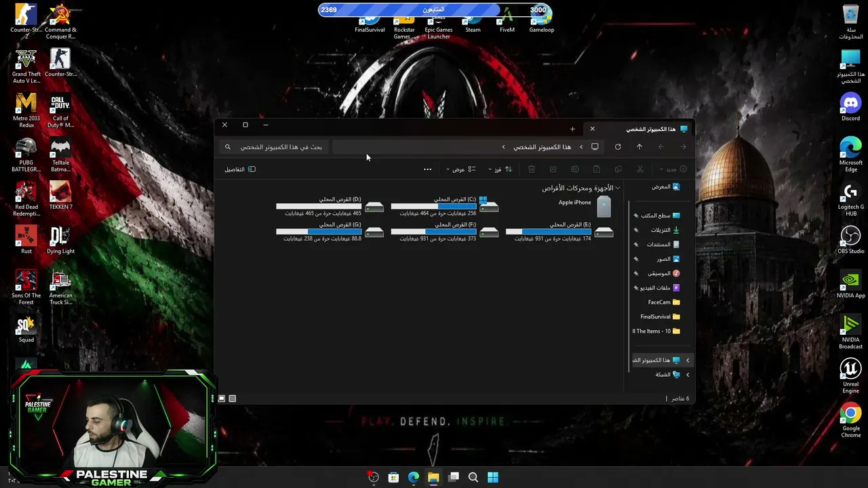Open the OBS Studio desktop shortcut
The image size is (868, 488).
click(x=850, y=240)
